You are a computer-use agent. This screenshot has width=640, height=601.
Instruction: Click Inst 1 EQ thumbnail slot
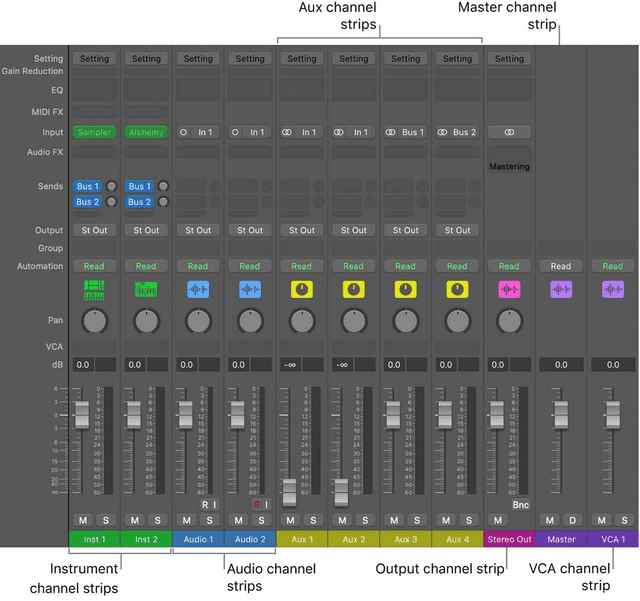(94, 89)
